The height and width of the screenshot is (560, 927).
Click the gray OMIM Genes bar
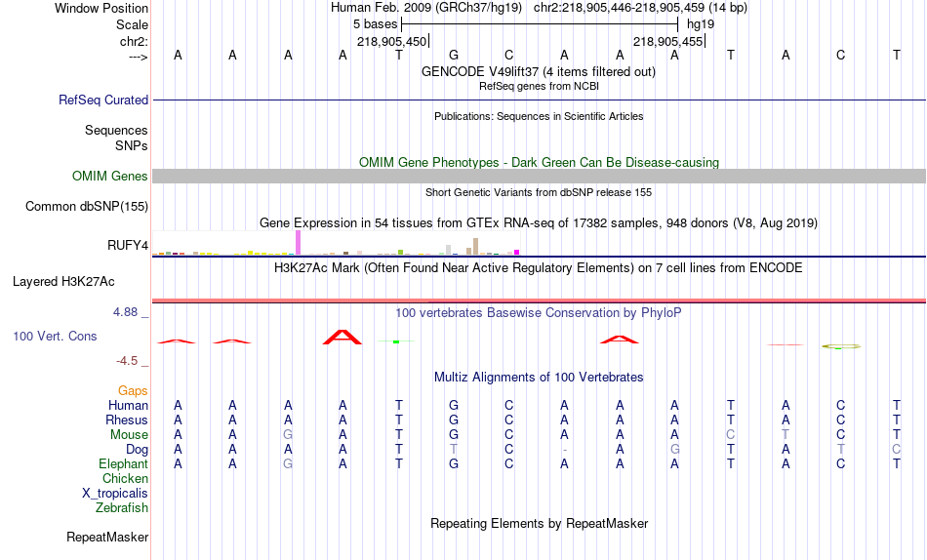[x=539, y=177]
